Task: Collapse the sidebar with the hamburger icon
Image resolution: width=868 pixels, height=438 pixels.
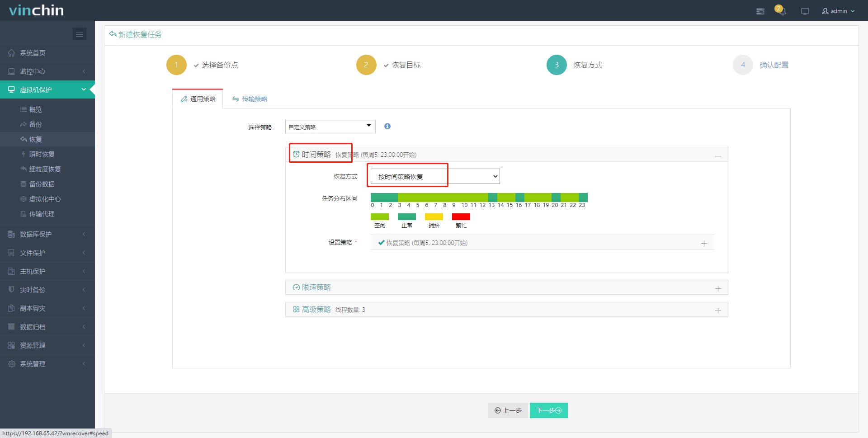Action: [80, 33]
